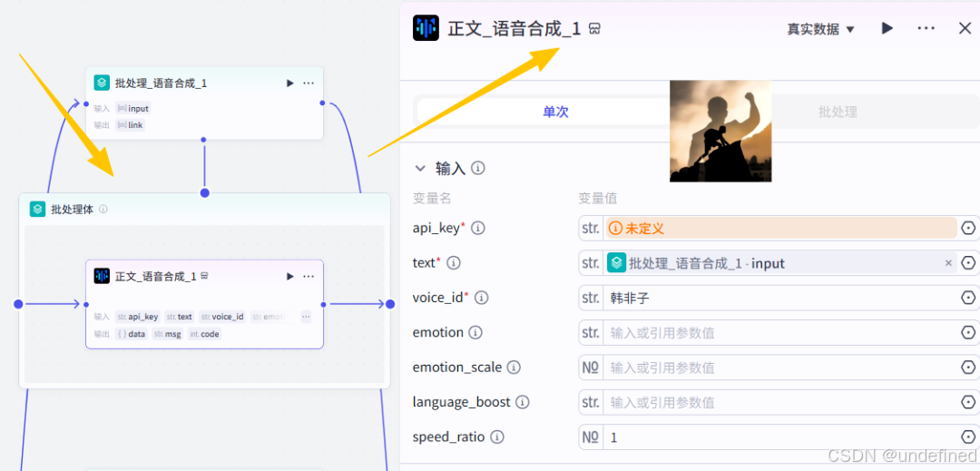This screenshot has height=471, width=980.
Task: Click the 批处理体 left inner connection port
Action: click(18, 304)
